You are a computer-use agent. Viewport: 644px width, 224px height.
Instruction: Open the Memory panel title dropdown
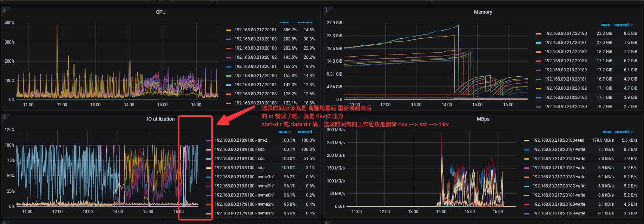483,12
